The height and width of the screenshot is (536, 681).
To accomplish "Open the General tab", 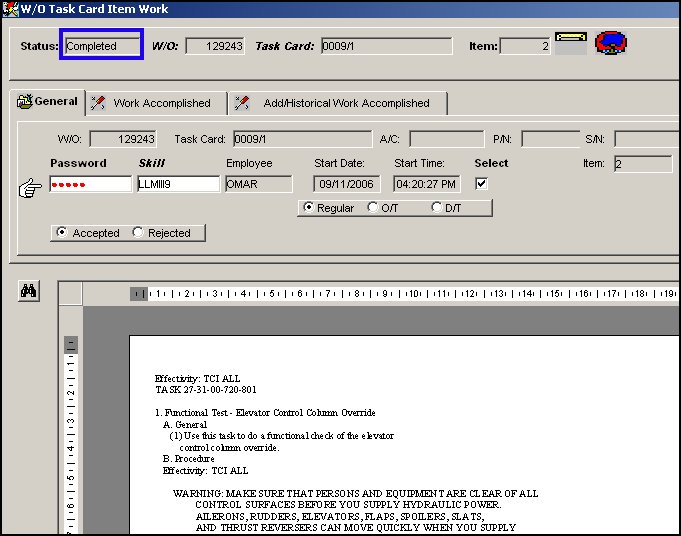I will 48,102.
